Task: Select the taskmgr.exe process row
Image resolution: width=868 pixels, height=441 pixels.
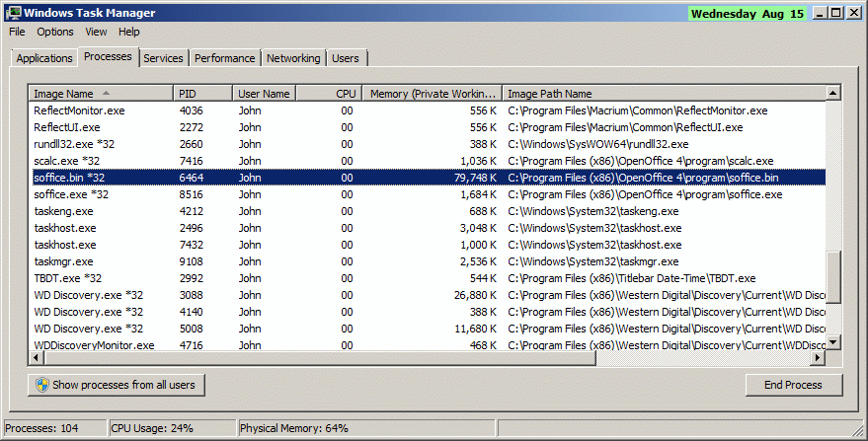Action: click(x=63, y=261)
